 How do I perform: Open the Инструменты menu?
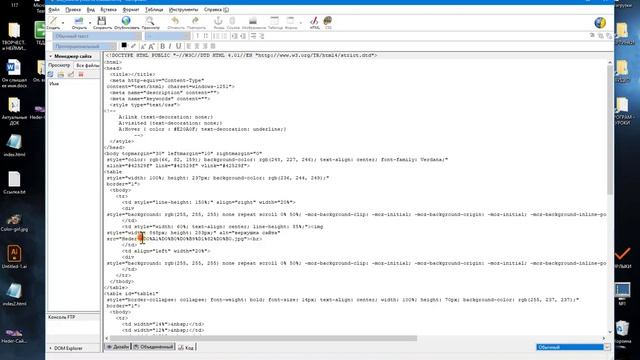(x=183, y=9)
